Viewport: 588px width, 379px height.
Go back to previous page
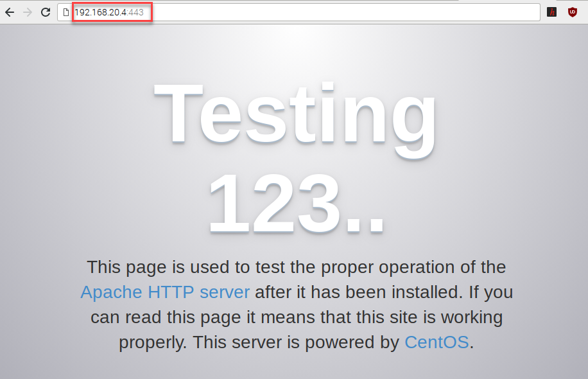(10, 12)
